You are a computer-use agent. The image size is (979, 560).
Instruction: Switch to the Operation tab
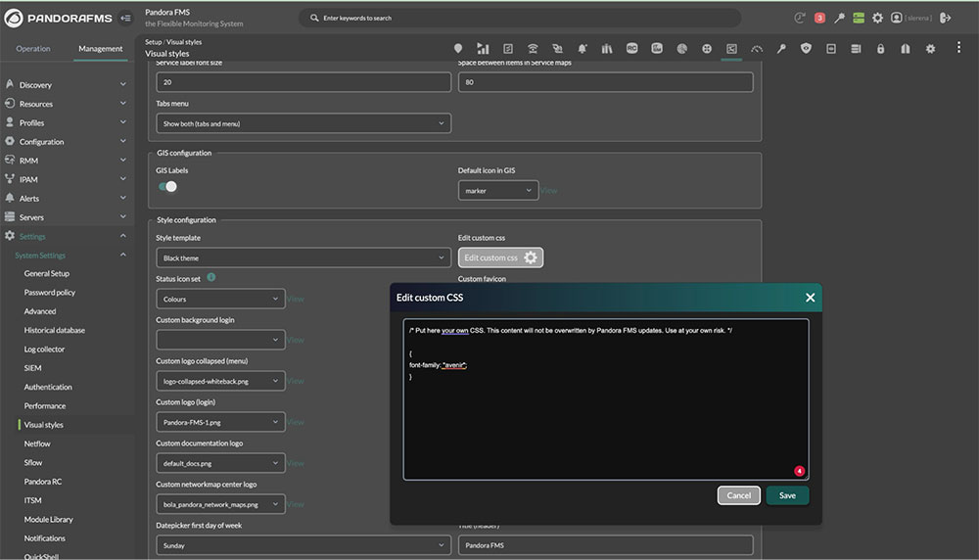click(x=33, y=48)
